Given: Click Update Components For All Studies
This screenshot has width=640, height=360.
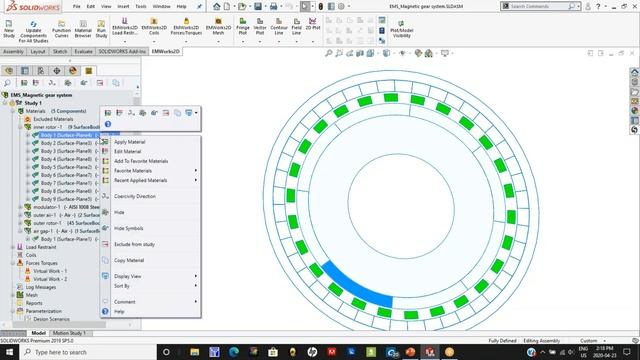Looking at the screenshot, I should [x=33, y=31].
